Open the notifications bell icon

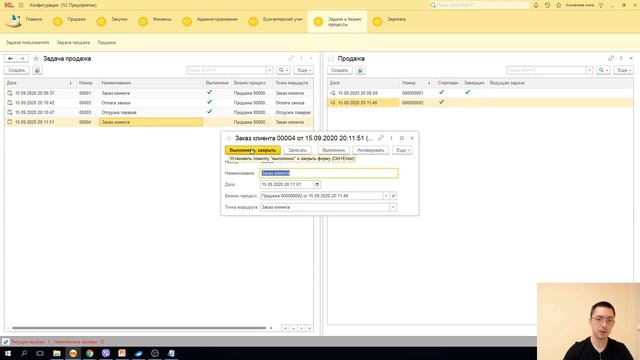pos(536,5)
